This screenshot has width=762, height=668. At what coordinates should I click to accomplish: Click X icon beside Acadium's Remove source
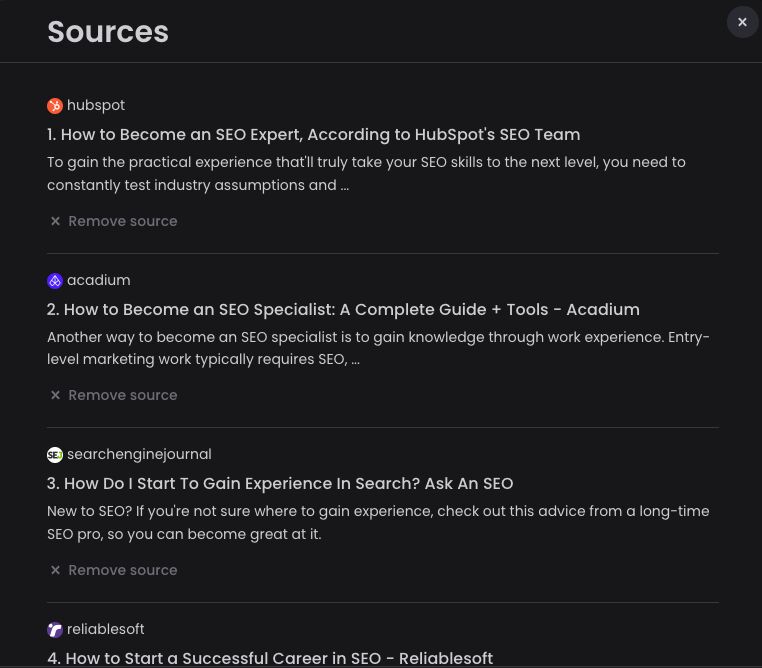pyautogui.click(x=56, y=395)
